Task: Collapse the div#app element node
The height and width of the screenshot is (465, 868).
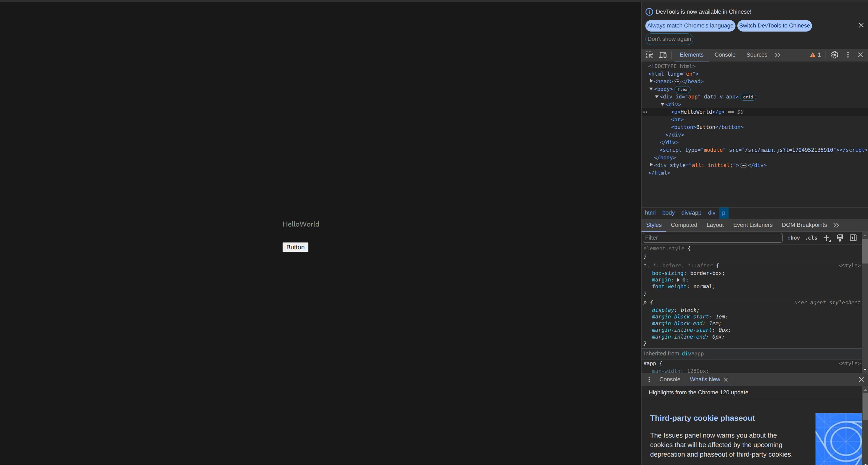Action: click(657, 97)
